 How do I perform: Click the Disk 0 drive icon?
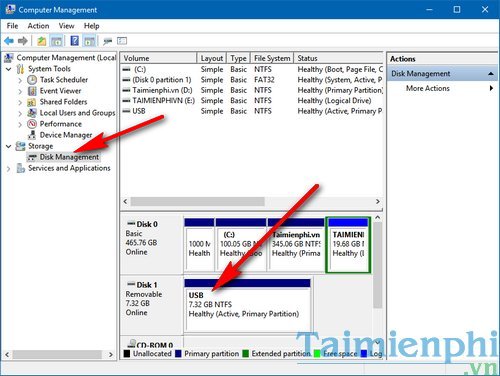[131, 224]
